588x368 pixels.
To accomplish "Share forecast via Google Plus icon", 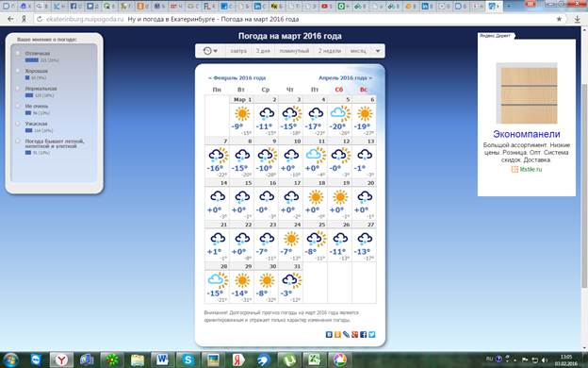I will 354,334.
